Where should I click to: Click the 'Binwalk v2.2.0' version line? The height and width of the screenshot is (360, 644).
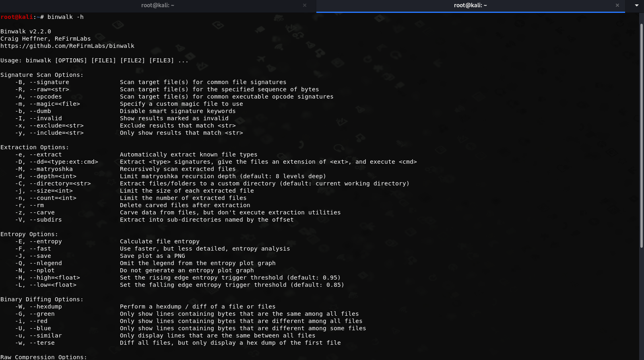26,31
